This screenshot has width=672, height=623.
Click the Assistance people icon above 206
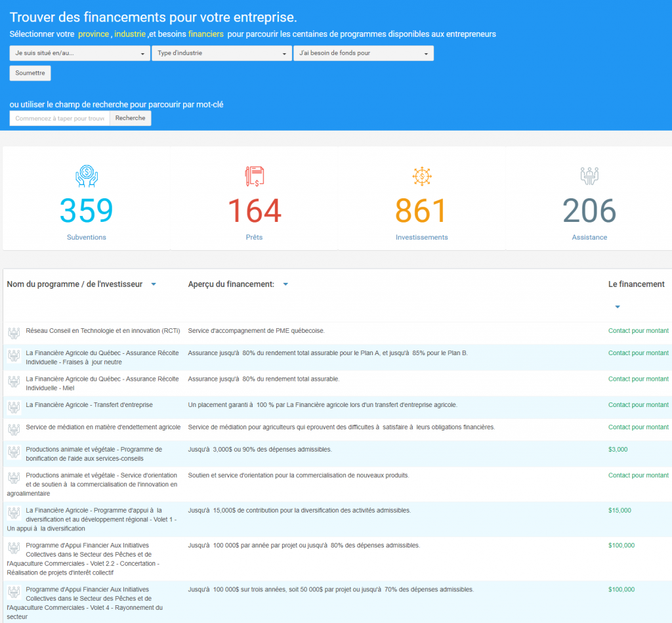coord(589,176)
